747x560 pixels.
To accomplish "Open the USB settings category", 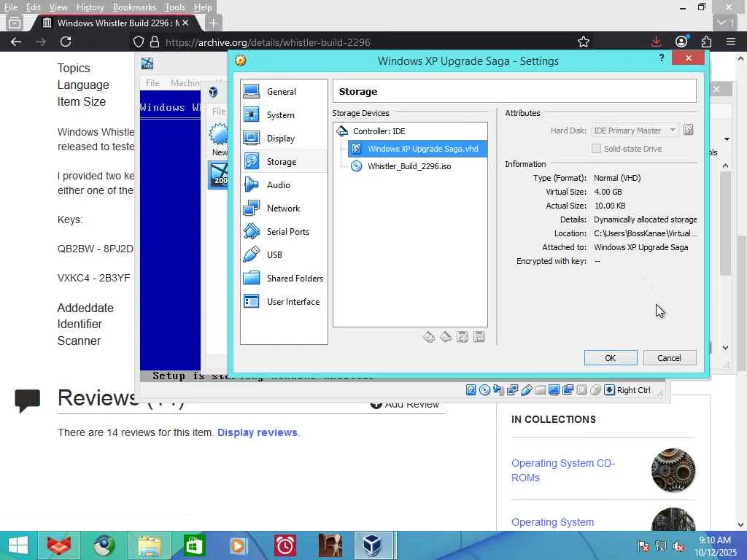I will tap(284, 254).
